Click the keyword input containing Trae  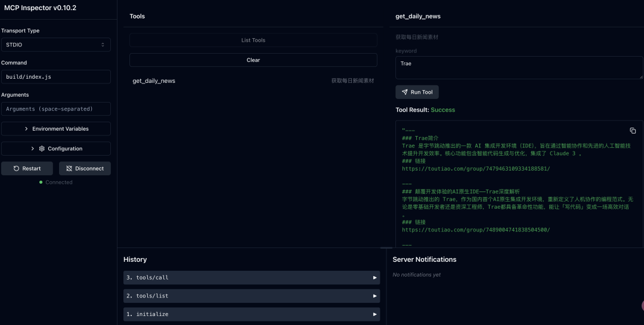pyautogui.click(x=519, y=67)
